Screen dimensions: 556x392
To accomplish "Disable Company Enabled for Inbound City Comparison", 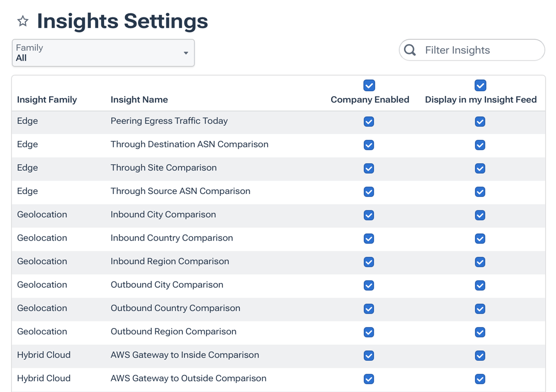I will point(369,215).
